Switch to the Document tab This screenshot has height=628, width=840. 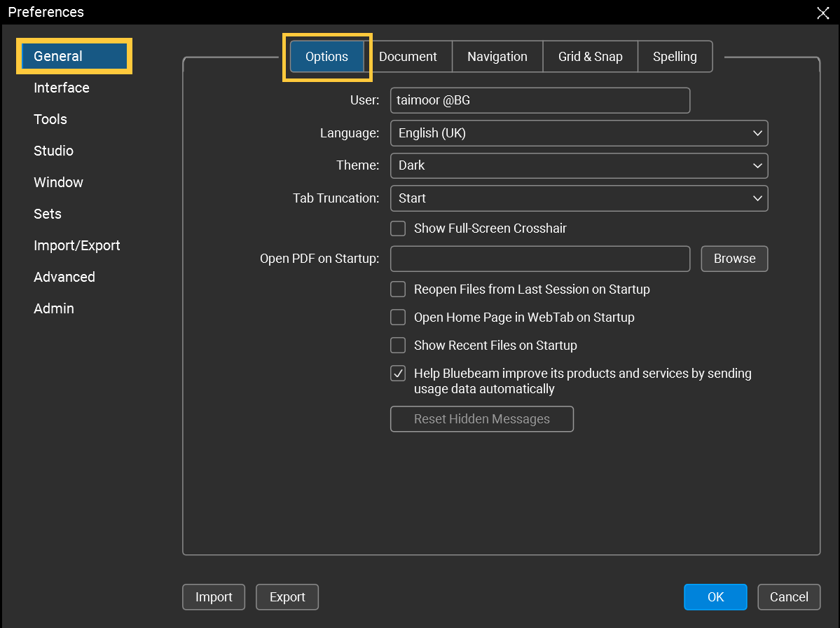[408, 56]
